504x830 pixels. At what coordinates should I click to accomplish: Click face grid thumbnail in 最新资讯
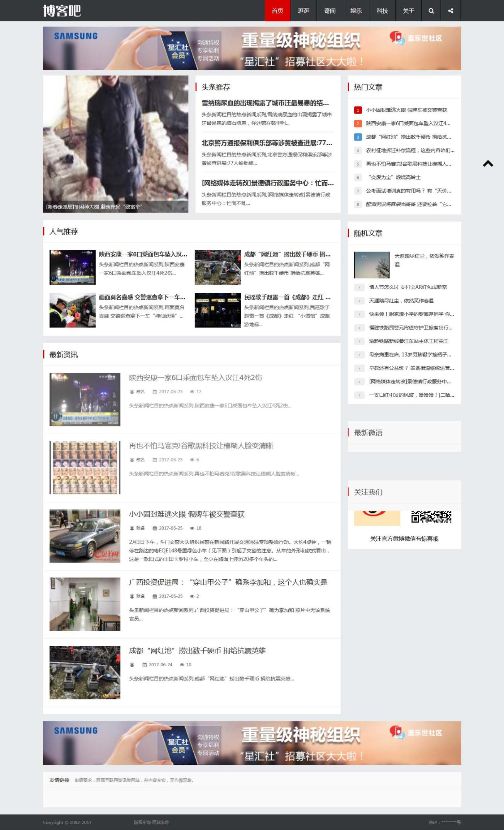click(x=85, y=468)
